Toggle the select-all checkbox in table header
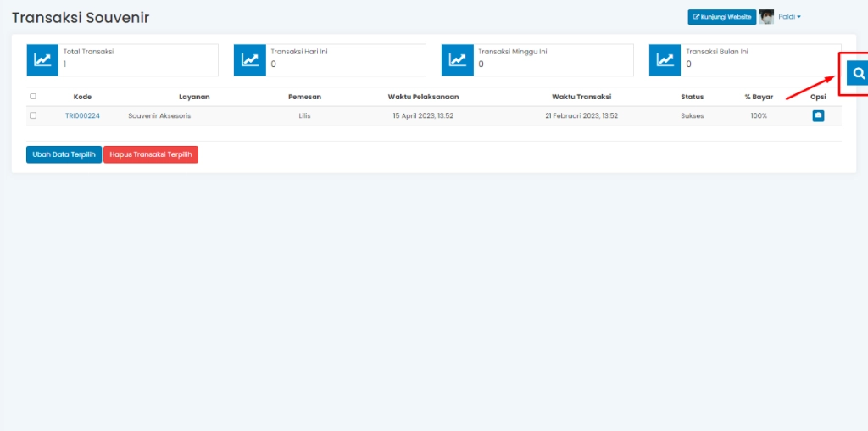Image resolution: width=868 pixels, height=431 pixels. tap(33, 97)
